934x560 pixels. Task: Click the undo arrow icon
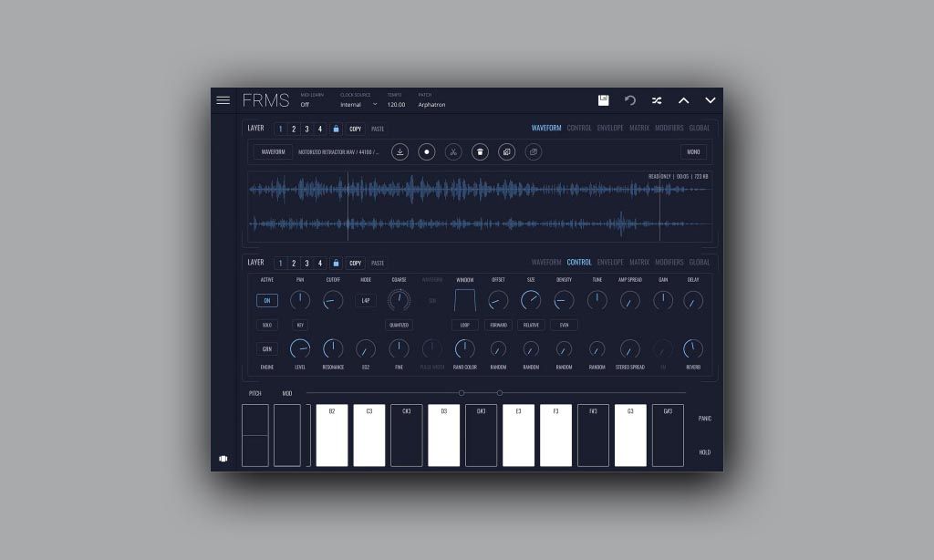(x=630, y=100)
